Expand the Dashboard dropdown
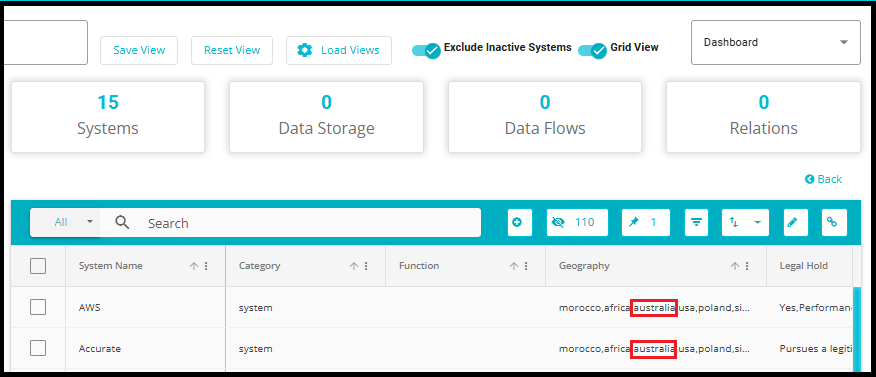Screen dimensions: 876x377 [775, 42]
